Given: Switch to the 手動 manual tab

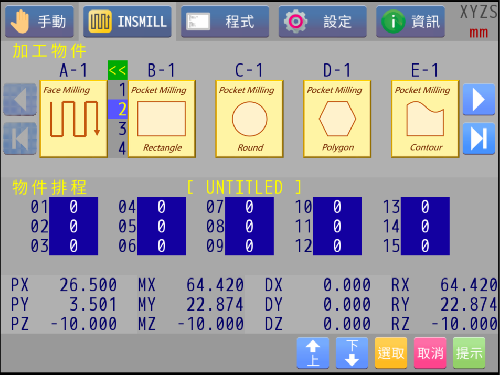Looking at the screenshot, I should point(39,22).
